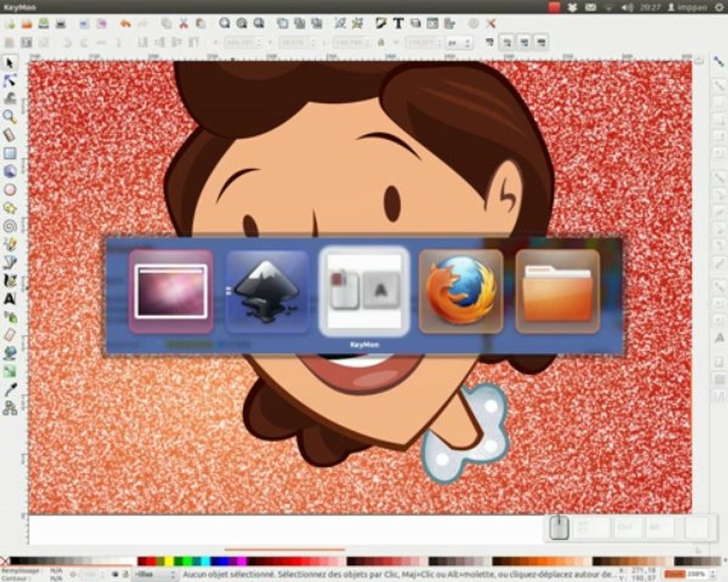Select the Selector arrow tool
The height and width of the screenshot is (582, 728).
(x=10, y=63)
